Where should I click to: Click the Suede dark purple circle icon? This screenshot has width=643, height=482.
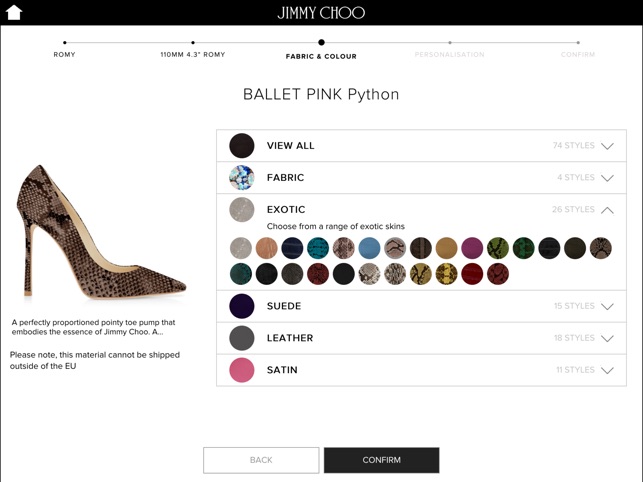click(242, 306)
